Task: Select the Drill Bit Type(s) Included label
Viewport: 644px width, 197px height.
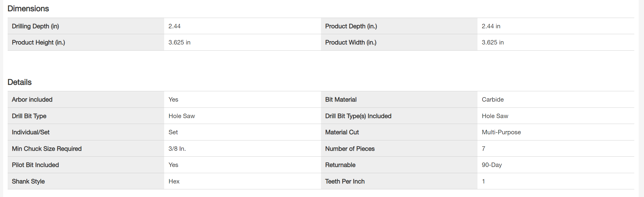Action: pyautogui.click(x=358, y=116)
